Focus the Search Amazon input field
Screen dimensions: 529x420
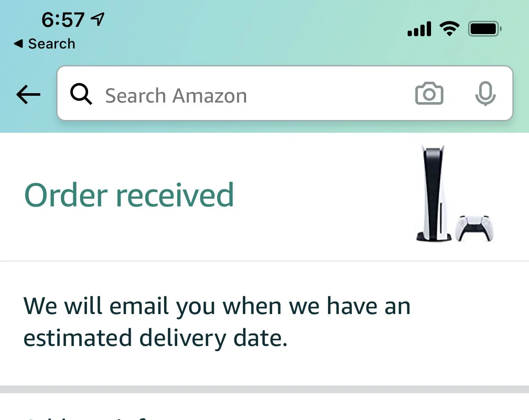[x=285, y=93]
